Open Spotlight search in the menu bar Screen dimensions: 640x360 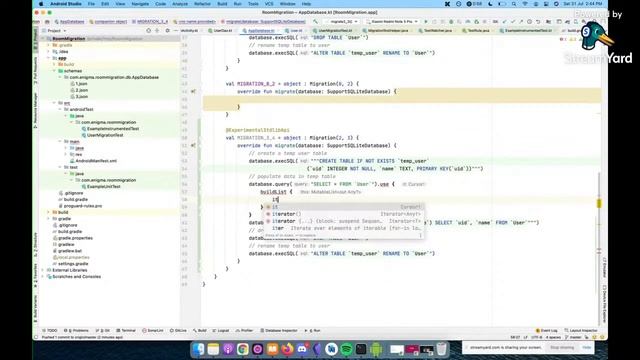coord(513,4)
